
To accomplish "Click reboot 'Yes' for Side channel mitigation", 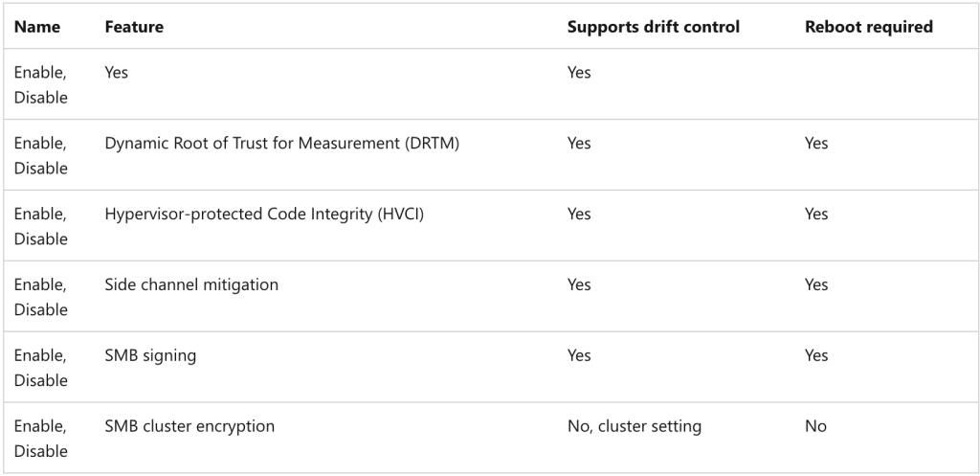I will pos(815,284).
